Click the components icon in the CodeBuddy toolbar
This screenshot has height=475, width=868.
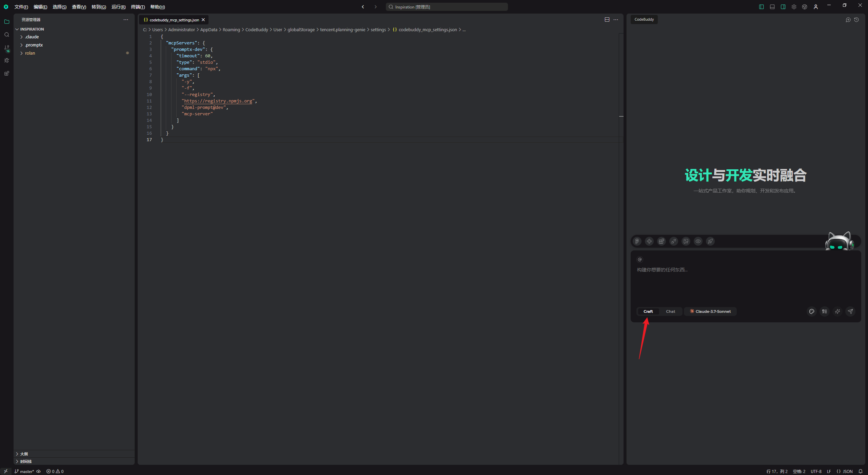tap(649, 241)
